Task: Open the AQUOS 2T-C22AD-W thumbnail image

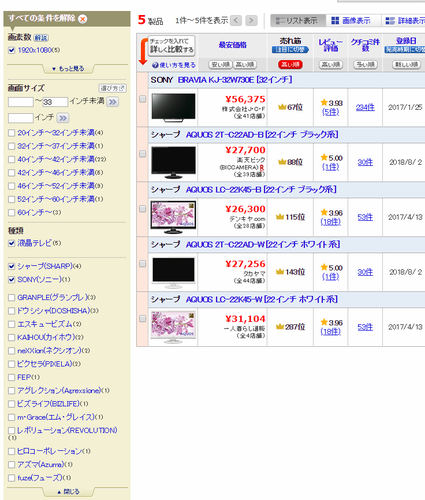Action: 173,272
